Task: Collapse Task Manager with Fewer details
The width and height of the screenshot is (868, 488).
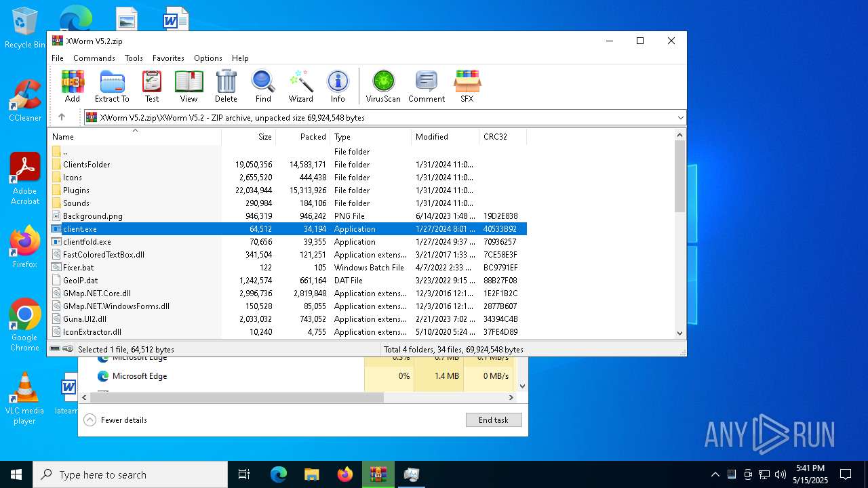Action: 116,420
